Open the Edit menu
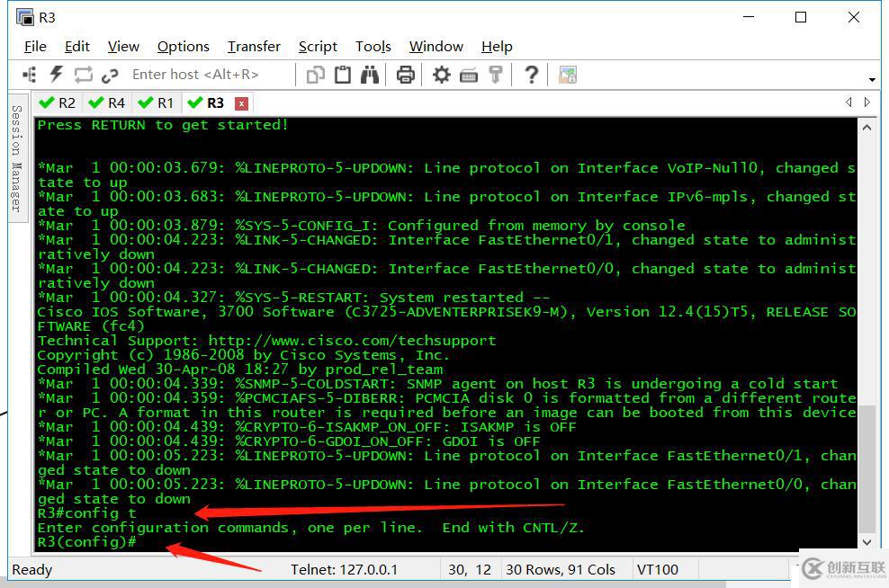The width and height of the screenshot is (889, 588). pos(77,47)
